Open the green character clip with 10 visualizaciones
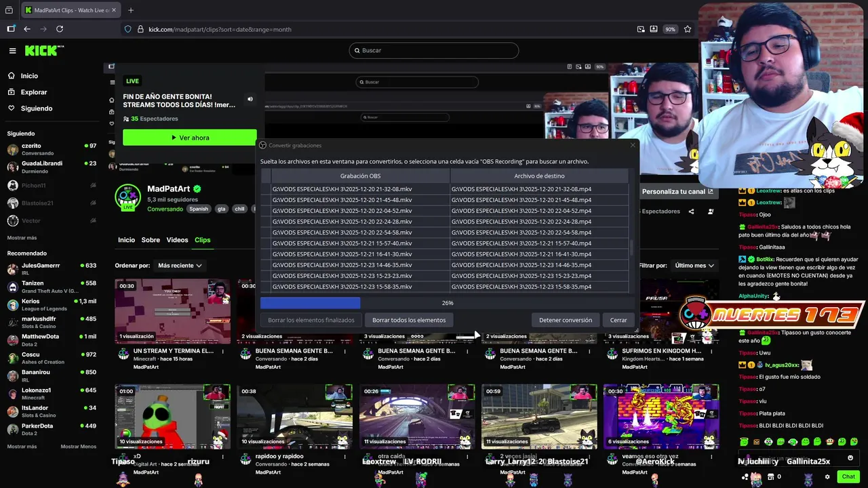Screen dimensions: 868x488 tap(172, 417)
